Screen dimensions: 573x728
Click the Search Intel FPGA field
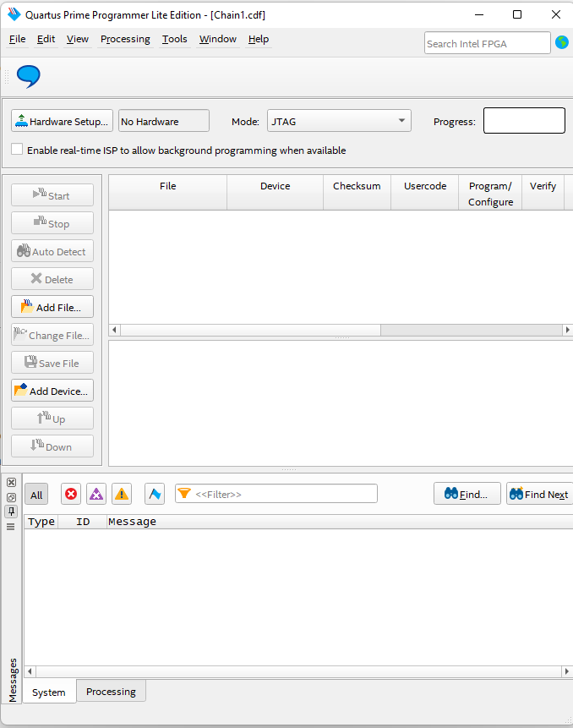click(487, 43)
